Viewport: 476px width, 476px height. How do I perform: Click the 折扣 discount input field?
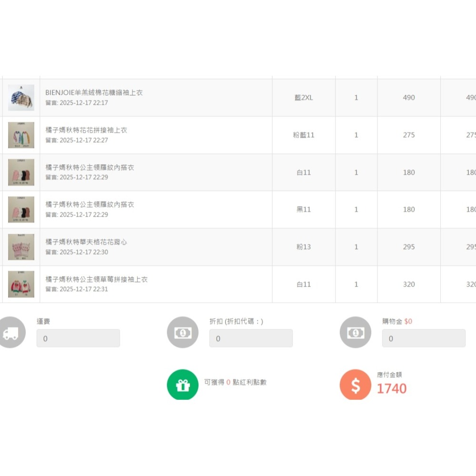pos(251,338)
